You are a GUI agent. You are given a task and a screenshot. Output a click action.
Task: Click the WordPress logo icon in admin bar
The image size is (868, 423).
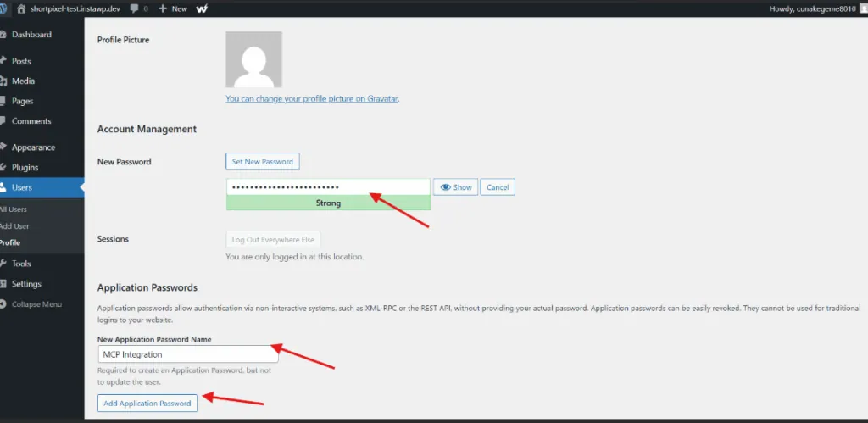pyautogui.click(x=3, y=8)
